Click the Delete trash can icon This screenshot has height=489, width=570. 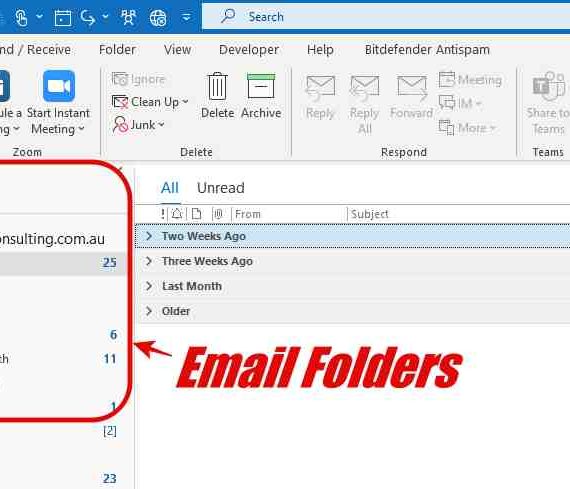pyautogui.click(x=217, y=87)
